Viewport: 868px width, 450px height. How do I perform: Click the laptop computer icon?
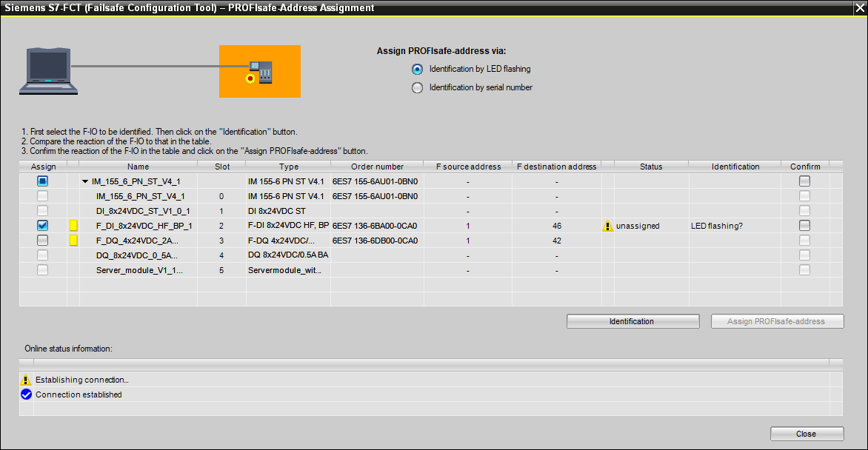coord(49,71)
